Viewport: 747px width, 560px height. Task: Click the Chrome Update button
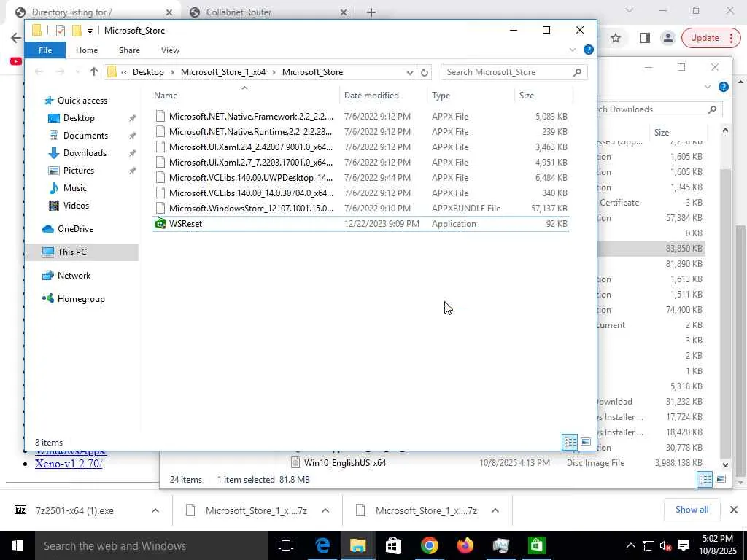coord(711,38)
